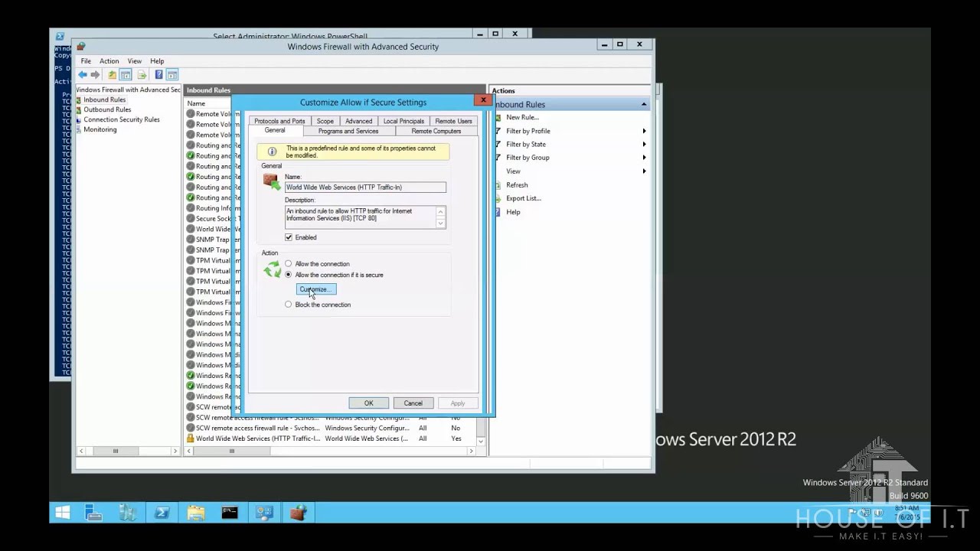Viewport: 980px width, 551px height.
Task: Select Block the connection radio button
Action: (289, 305)
